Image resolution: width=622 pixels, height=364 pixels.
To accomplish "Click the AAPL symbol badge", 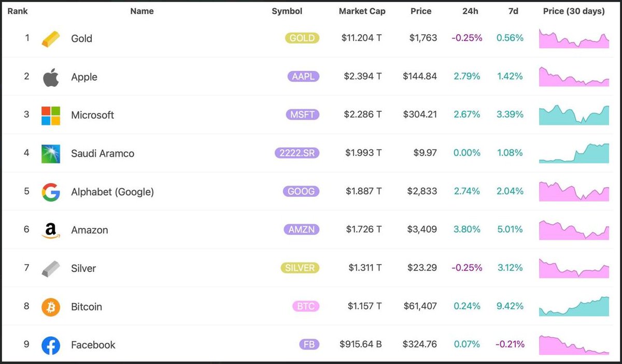I will tap(303, 76).
